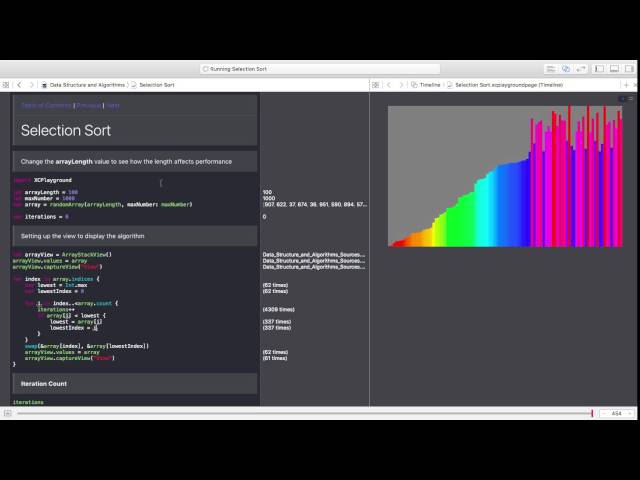Open Selection Sort breadcrumb in left editor
This screenshot has height=480, width=640.
(153, 85)
